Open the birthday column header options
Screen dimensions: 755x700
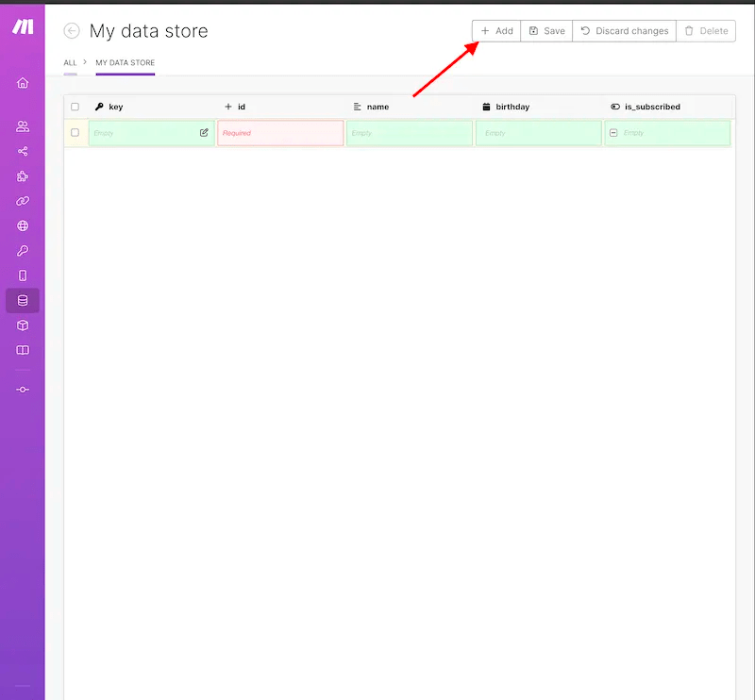point(512,107)
